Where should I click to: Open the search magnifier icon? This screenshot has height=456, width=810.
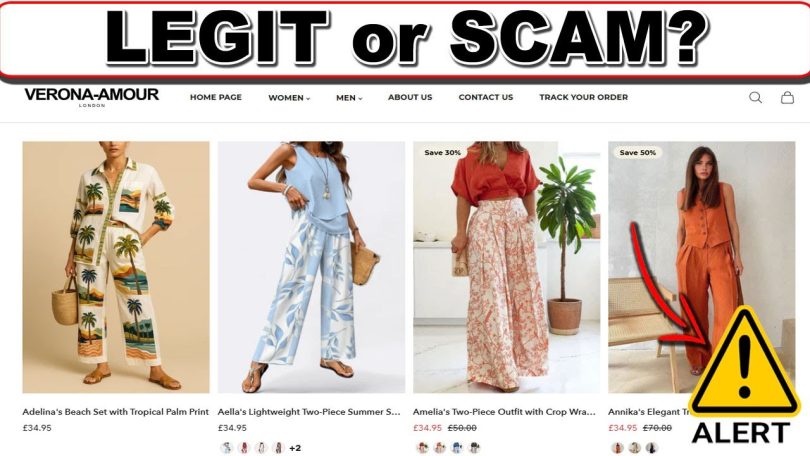click(x=755, y=97)
